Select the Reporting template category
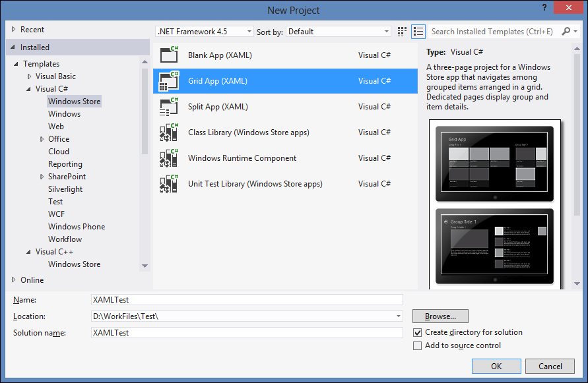 coord(65,164)
